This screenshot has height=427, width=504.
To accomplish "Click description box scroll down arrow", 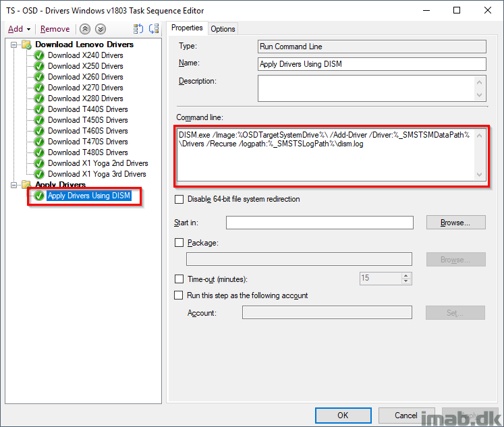I will pyautogui.click(x=479, y=95).
